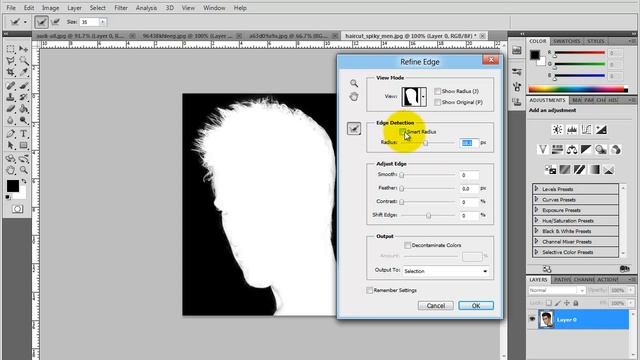640x360 pixels.
Task: Add a Gradient Map adjustment
Action: coord(594,169)
